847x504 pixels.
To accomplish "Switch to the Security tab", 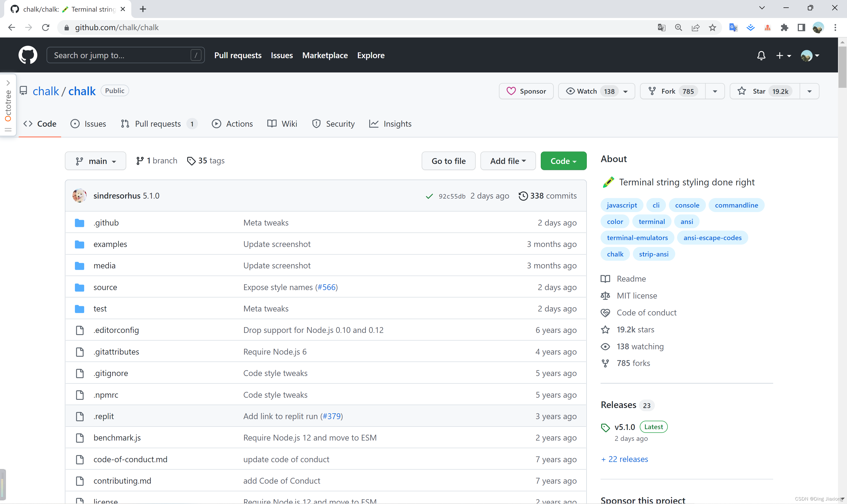I will point(334,124).
